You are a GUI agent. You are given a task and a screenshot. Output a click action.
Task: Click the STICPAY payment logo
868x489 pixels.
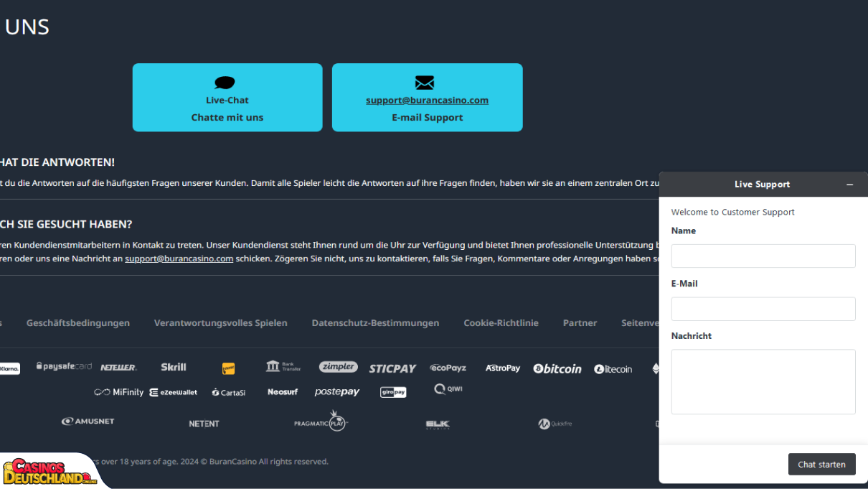392,368
